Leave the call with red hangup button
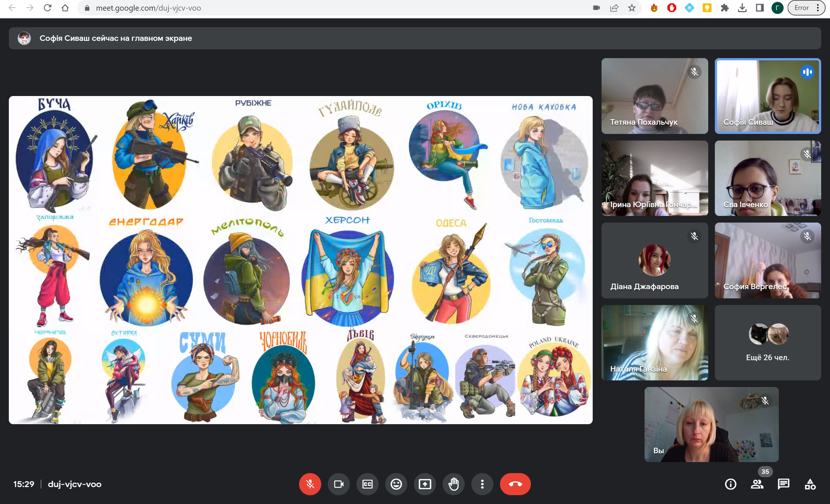Viewport: 830px width, 504px height. pyautogui.click(x=515, y=484)
